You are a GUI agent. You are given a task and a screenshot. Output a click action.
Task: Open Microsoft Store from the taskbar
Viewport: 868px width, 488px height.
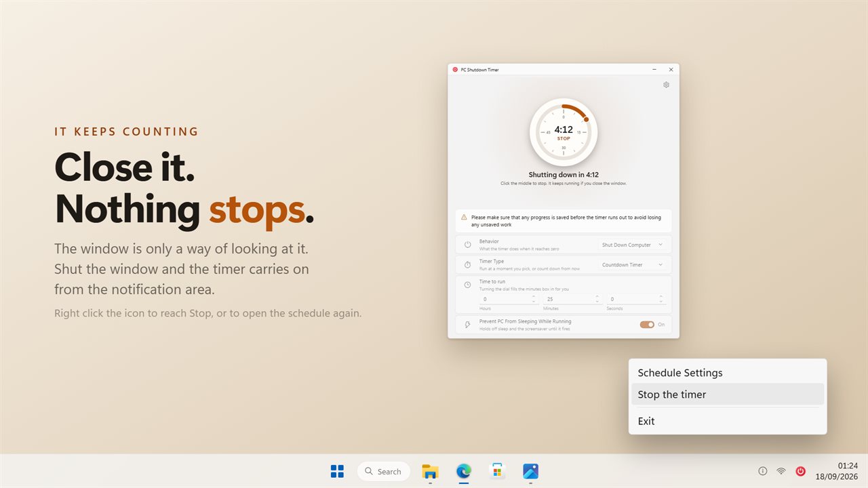(x=497, y=471)
